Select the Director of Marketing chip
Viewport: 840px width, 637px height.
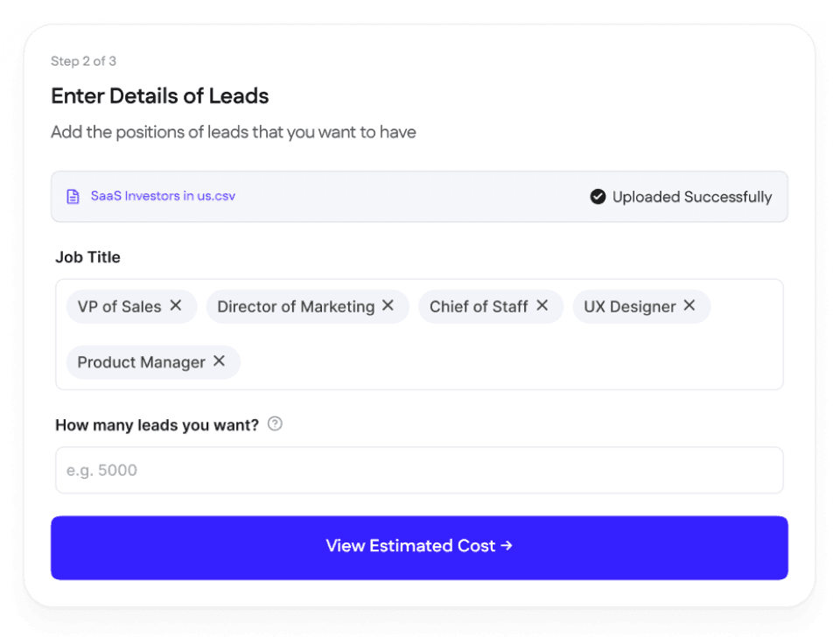tap(296, 306)
